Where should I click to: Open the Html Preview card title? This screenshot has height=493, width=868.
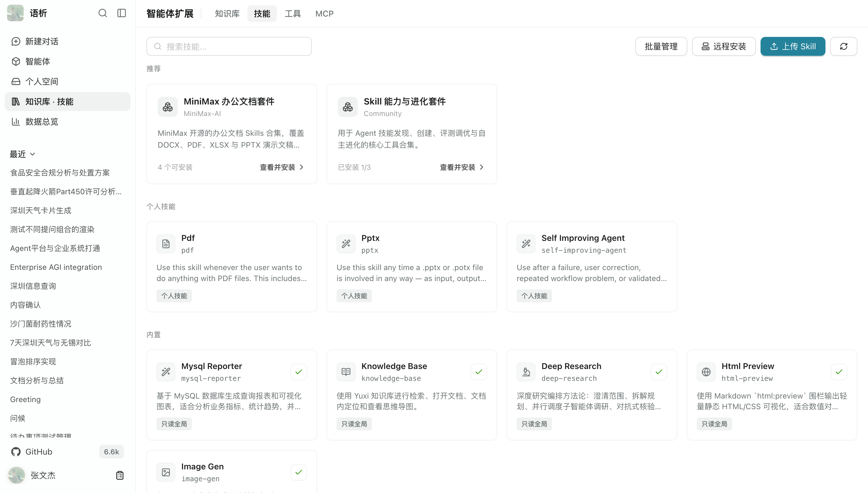[x=748, y=366]
